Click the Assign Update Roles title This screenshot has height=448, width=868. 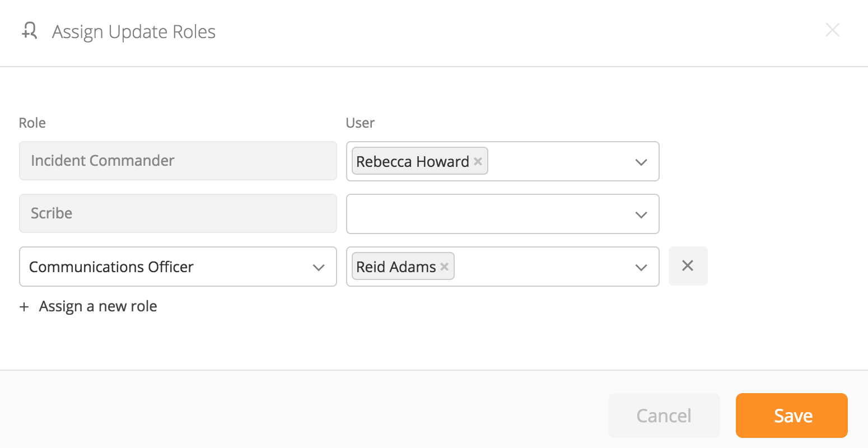pos(134,32)
